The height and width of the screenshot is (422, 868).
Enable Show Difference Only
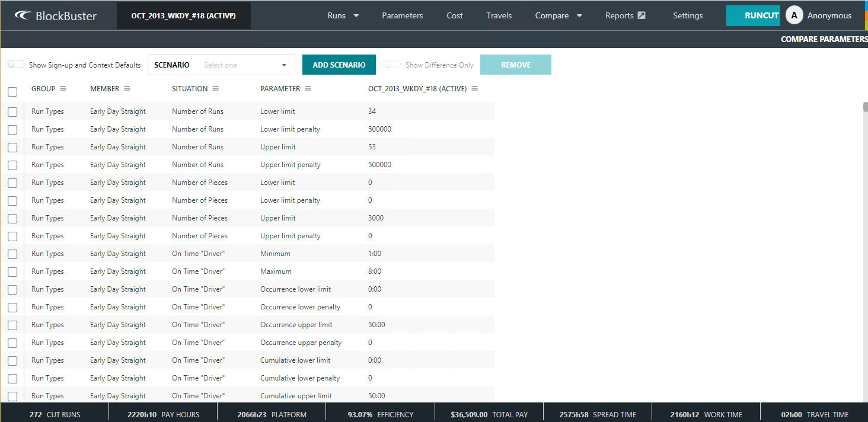(391, 63)
